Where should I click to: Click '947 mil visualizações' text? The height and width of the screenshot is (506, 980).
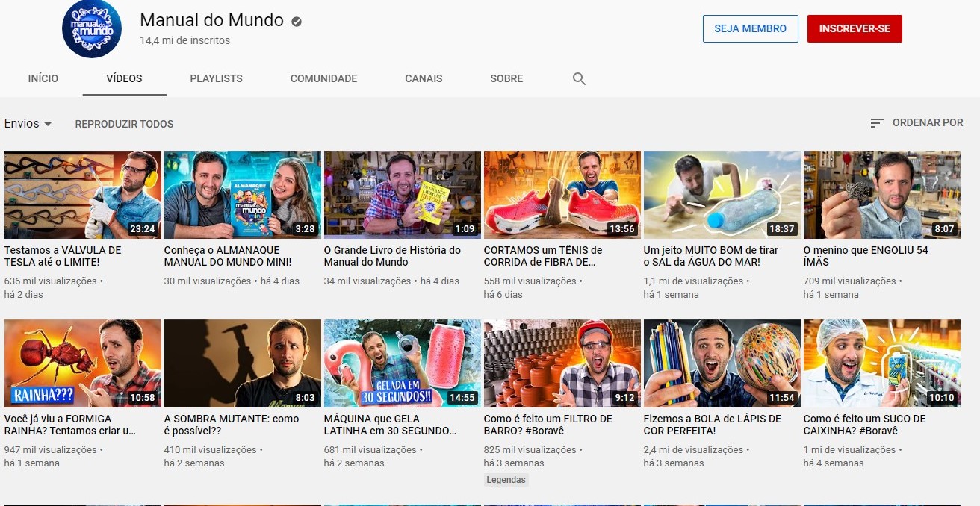click(x=51, y=450)
